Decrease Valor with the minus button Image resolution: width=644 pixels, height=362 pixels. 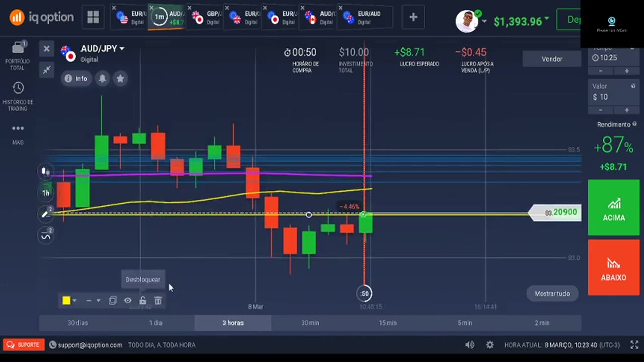[601, 110]
